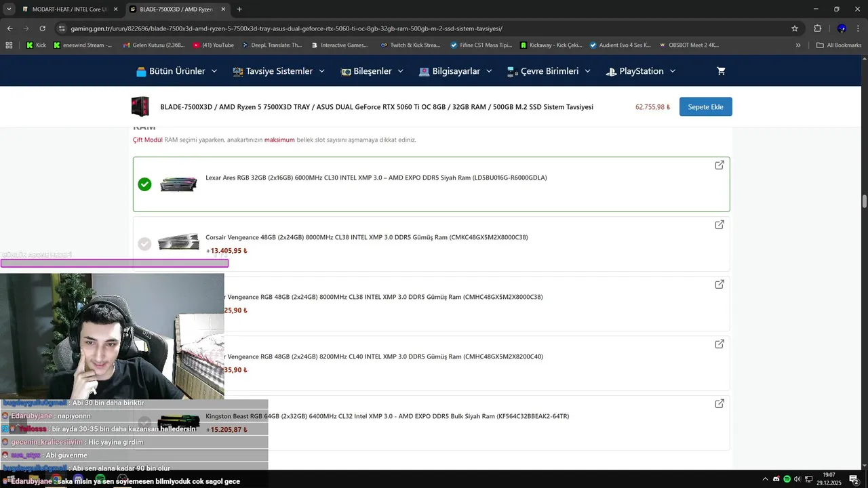Viewport: 868px width, 488px height.
Task: Expand Çevre Birimleri menu
Action: pos(549,71)
